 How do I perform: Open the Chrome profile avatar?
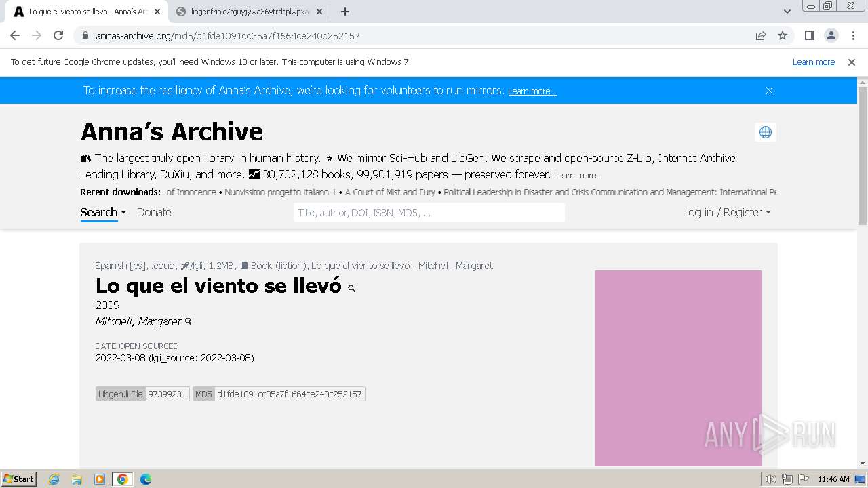[831, 35]
